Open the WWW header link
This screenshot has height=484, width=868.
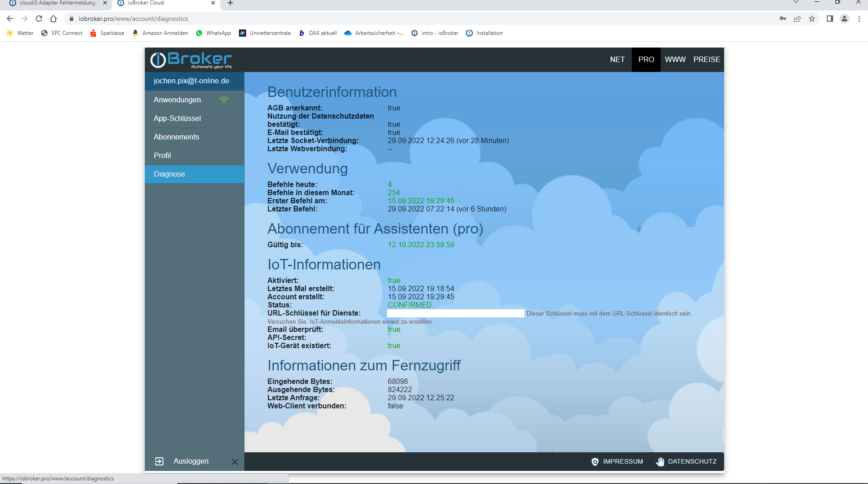click(x=675, y=60)
